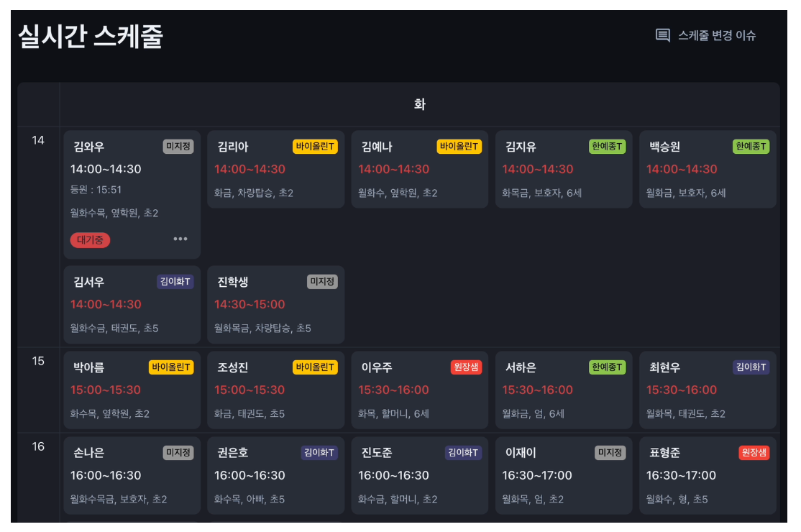Open the three-dot menu on 김와우's card
Screen dimensions: 801x532
180,239
